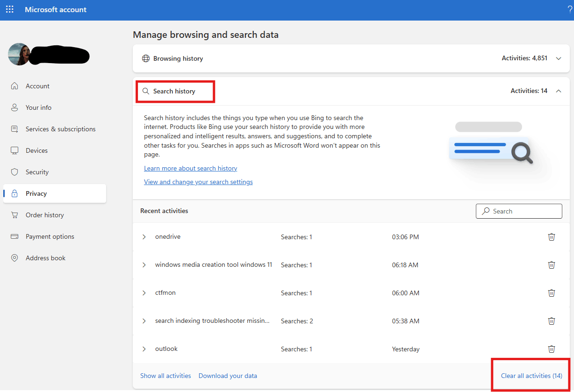Open Payment options in sidebar
The width and height of the screenshot is (574, 392).
coord(55,236)
